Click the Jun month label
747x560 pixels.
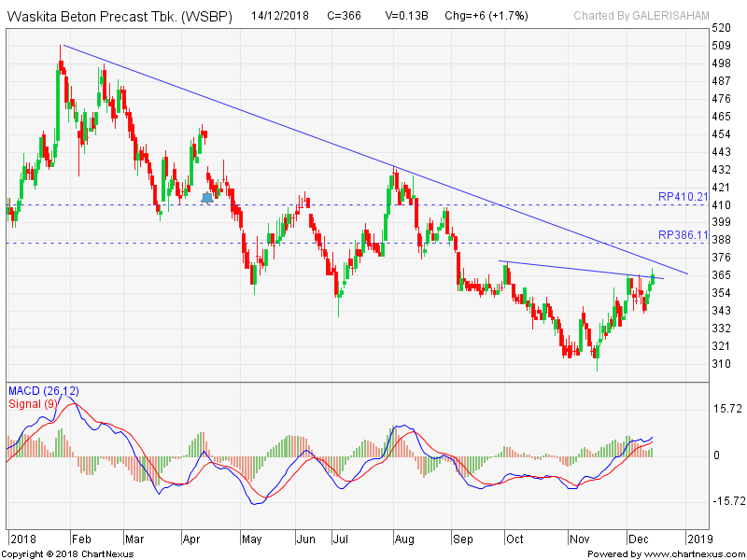306,539
